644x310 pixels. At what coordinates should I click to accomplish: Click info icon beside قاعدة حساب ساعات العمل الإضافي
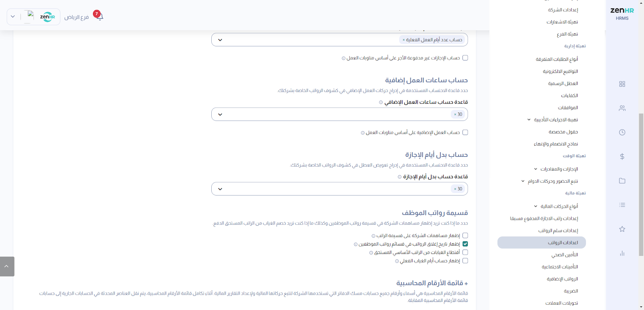coord(381,102)
